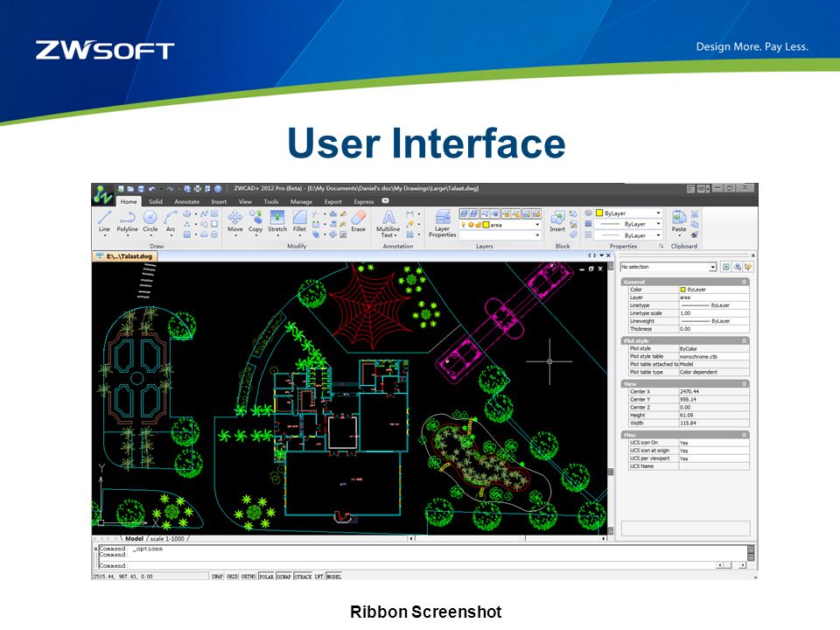
Task: Open the Manage ribbon tab
Action: (x=301, y=202)
